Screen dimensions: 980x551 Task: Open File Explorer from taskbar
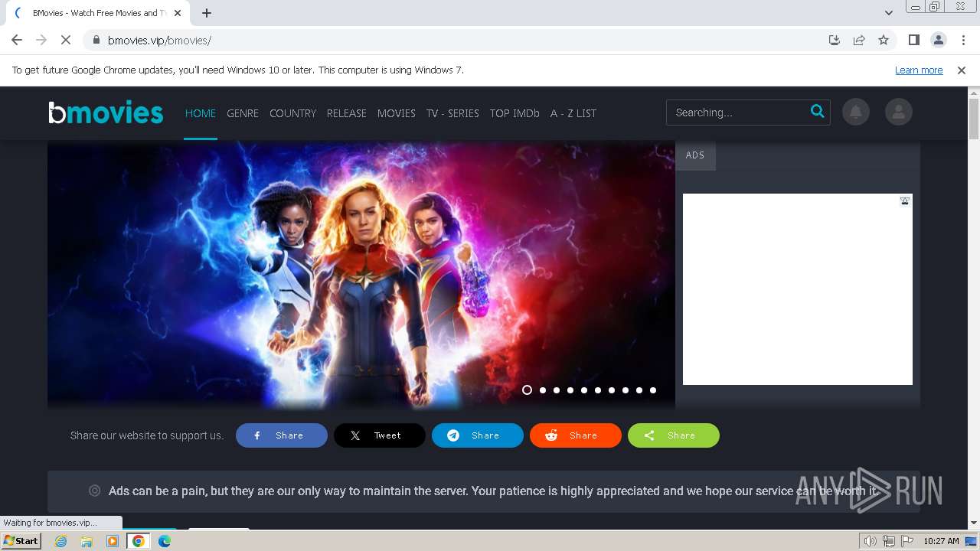click(87, 541)
